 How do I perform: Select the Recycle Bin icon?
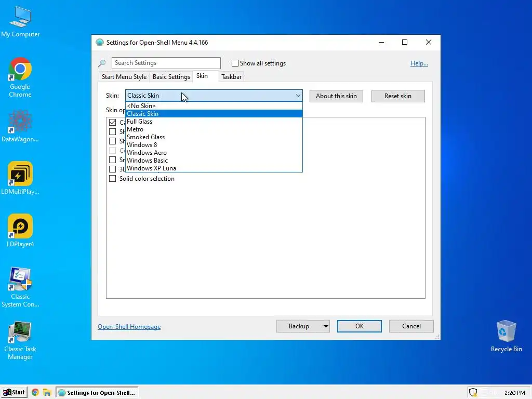click(x=506, y=336)
